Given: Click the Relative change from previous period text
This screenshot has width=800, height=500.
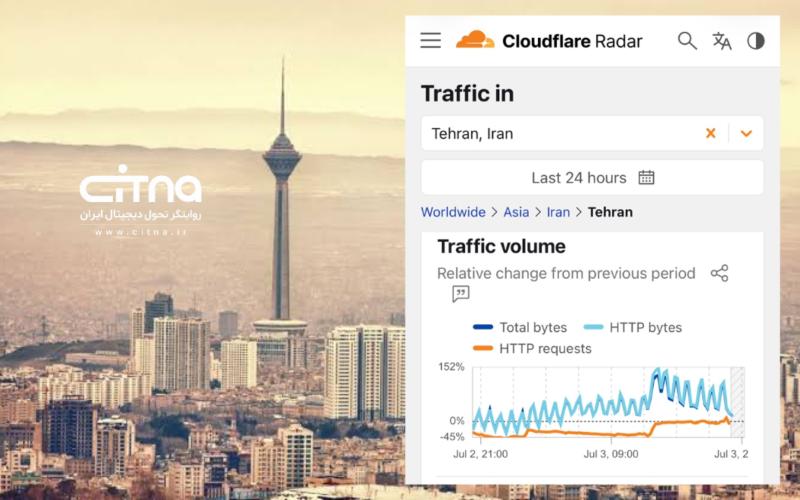Looking at the screenshot, I should pyautogui.click(x=566, y=273).
